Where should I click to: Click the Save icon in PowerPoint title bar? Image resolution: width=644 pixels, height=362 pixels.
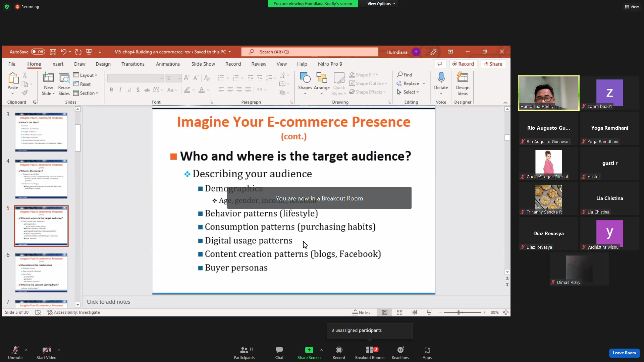click(x=53, y=52)
